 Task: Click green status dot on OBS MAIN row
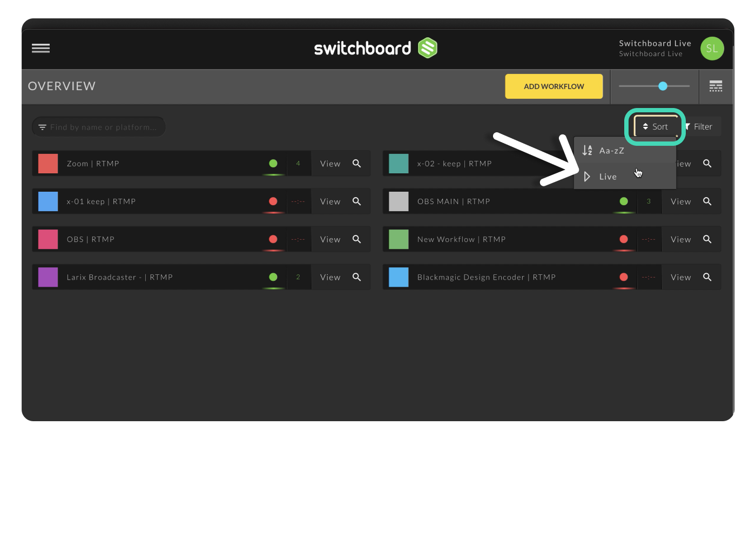tap(624, 201)
